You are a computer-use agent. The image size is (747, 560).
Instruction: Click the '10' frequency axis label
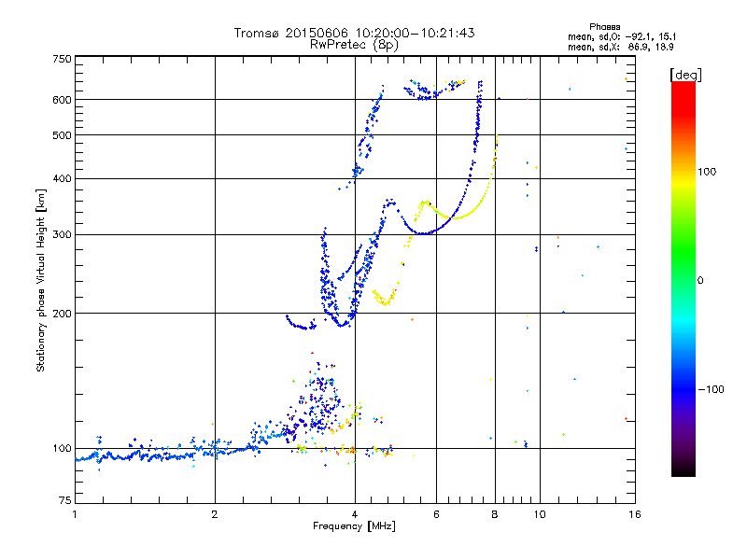point(540,514)
